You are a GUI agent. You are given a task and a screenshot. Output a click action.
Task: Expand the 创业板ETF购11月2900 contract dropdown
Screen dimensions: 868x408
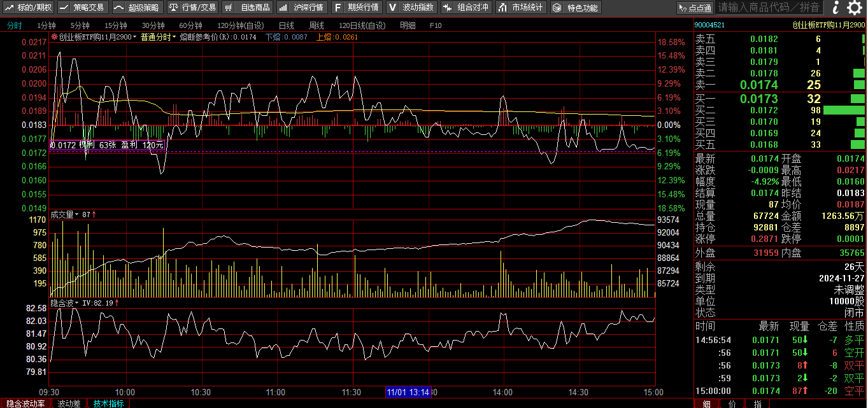95,37
